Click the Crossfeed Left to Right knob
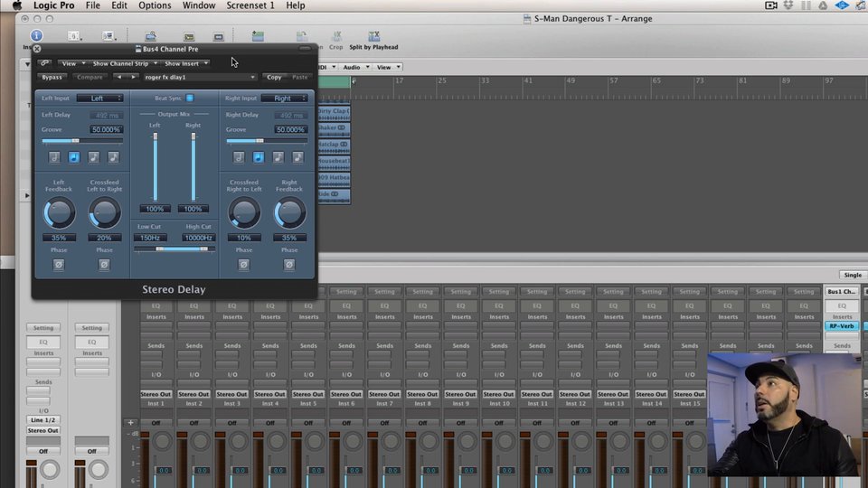Viewport: 868px width, 488px height. click(x=104, y=213)
